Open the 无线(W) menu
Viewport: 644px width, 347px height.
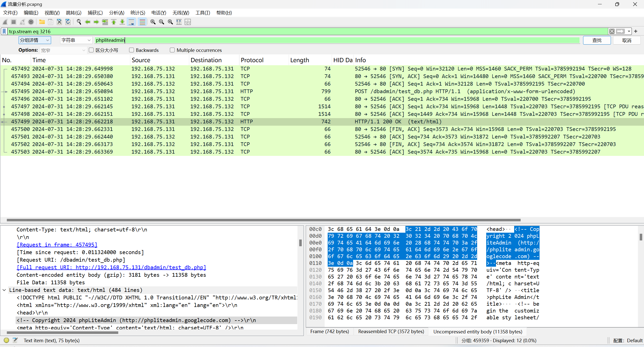181,13
